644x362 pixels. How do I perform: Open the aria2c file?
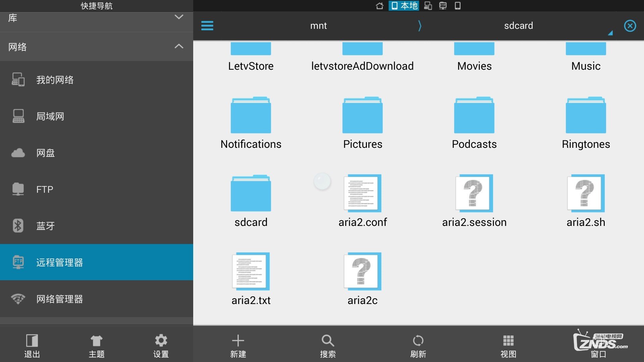(363, 280)
